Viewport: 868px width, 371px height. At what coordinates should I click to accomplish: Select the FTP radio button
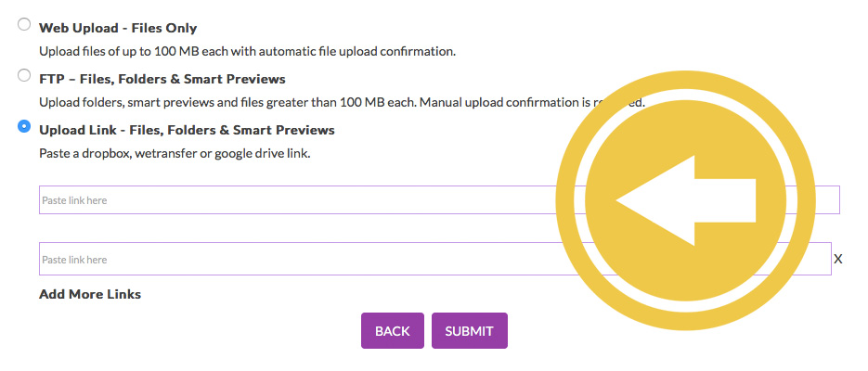(24, 75)
